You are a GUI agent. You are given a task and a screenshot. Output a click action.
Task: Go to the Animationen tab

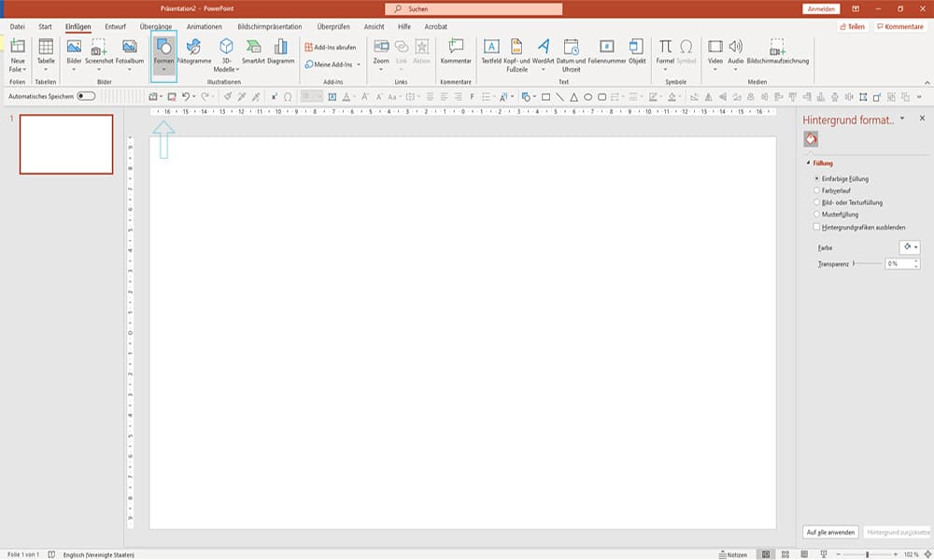(x=205, y=27)
